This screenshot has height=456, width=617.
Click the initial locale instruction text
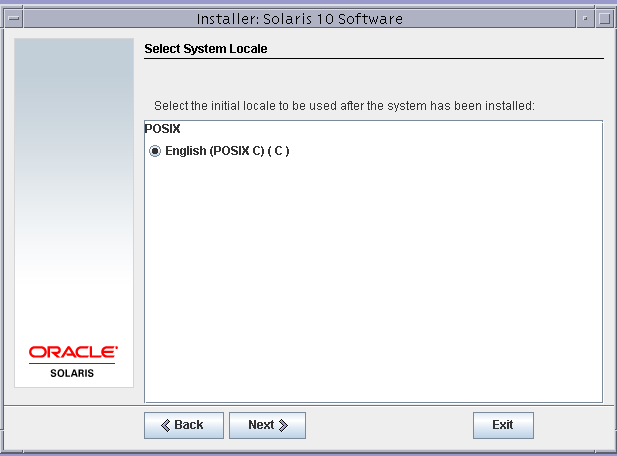[344, 106]
